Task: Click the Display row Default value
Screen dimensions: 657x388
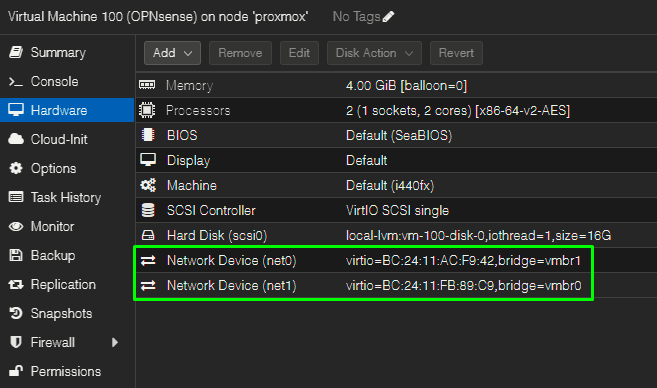Action: 367,160
